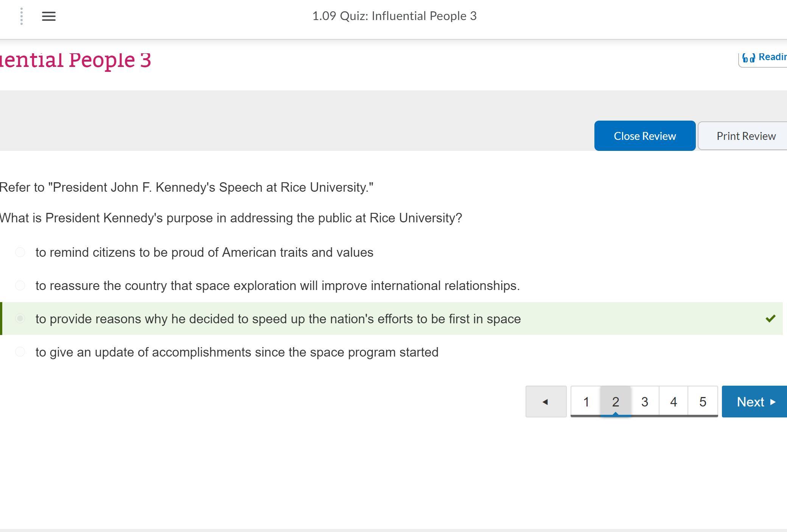Click answer text about space program accomplishments

(x=237, y=352)
